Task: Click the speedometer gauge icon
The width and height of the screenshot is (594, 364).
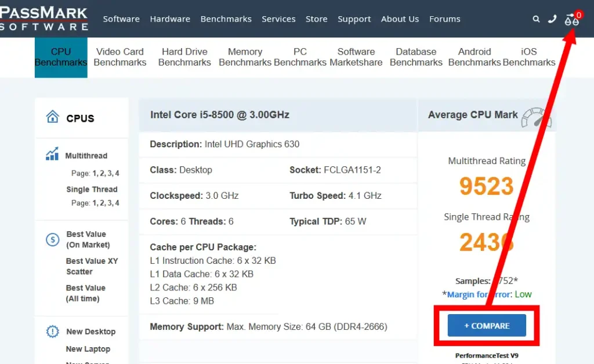Action: (x=536, y=117)
